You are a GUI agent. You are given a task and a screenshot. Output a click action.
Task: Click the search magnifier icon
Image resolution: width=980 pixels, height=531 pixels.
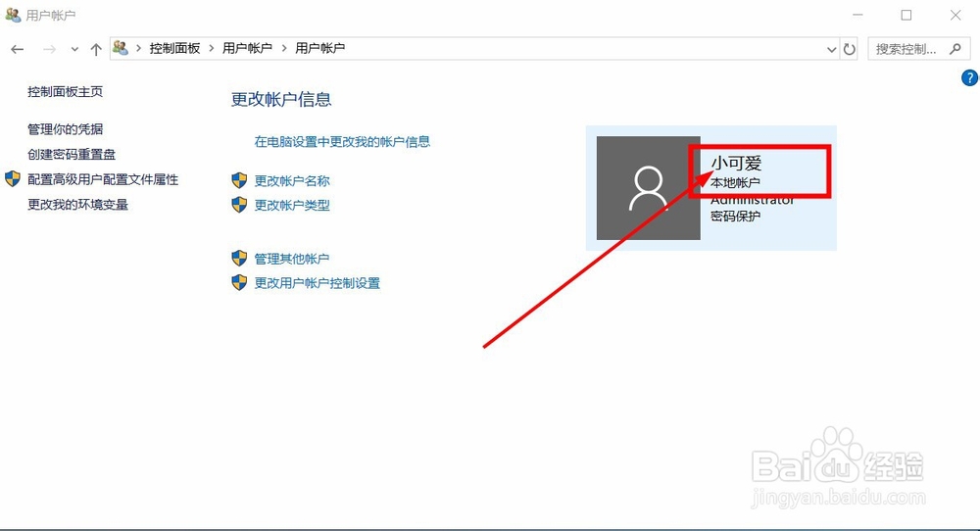click(955, 49)
